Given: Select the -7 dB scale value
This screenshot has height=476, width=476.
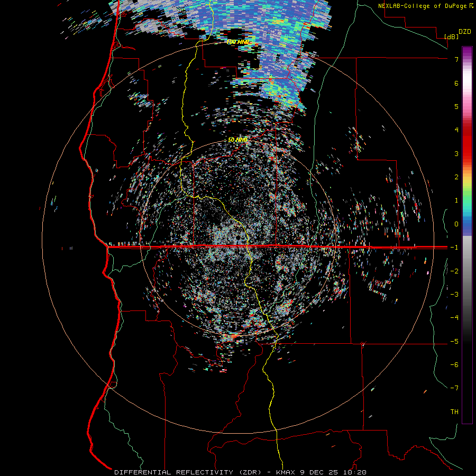Looking at the screenshot, I should coord(454,388).
